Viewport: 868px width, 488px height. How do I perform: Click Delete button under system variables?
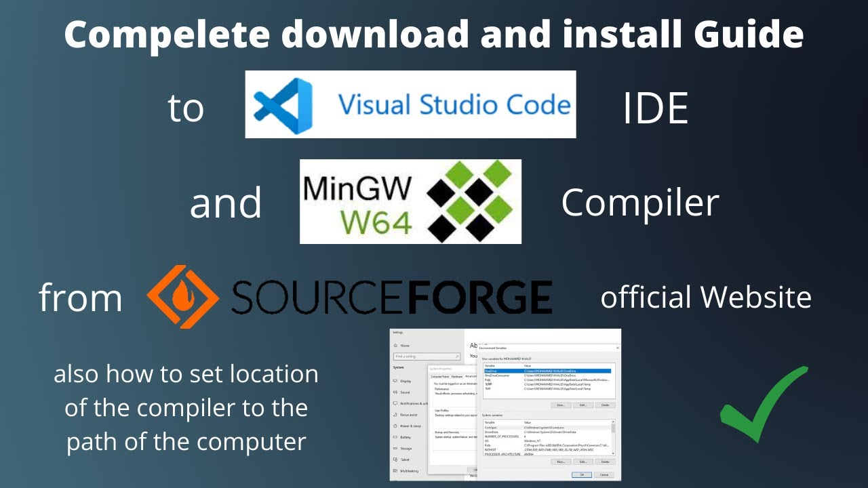click(x=605, y=462)
